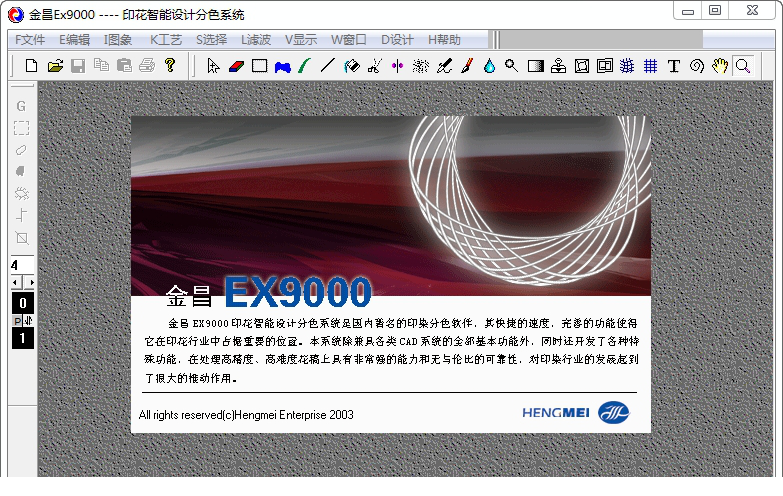This screenshot has width=783, height=496.
Task: Click the black color box labeled 0
Action: click(22, 303)
